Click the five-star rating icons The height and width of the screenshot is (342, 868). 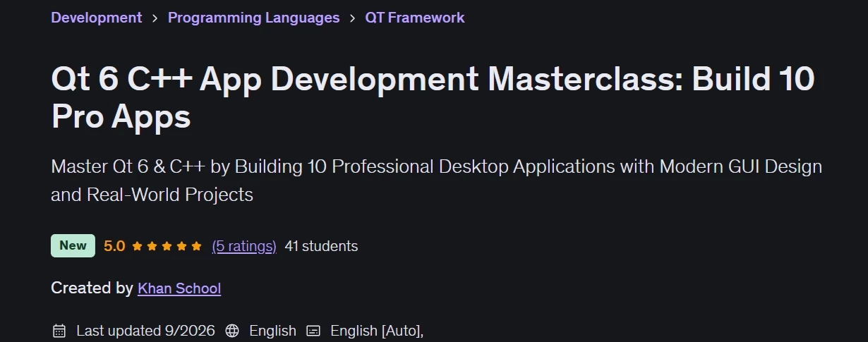point(167,246)
